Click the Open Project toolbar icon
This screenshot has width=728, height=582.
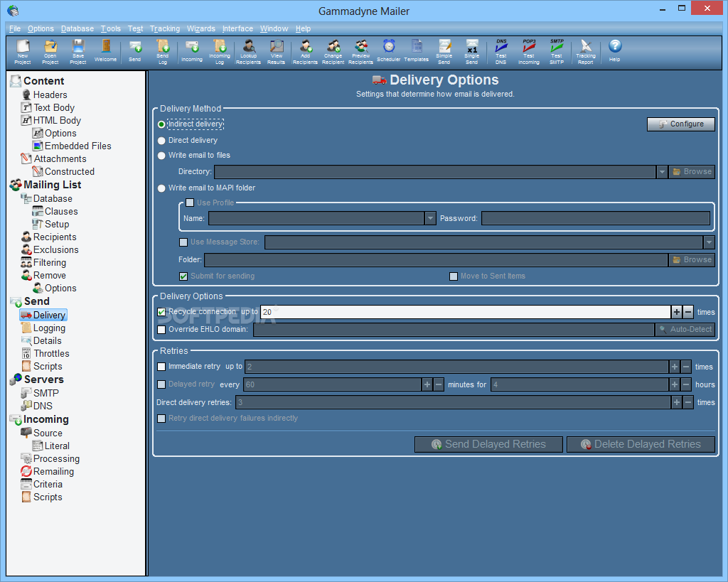click(50, 51)
